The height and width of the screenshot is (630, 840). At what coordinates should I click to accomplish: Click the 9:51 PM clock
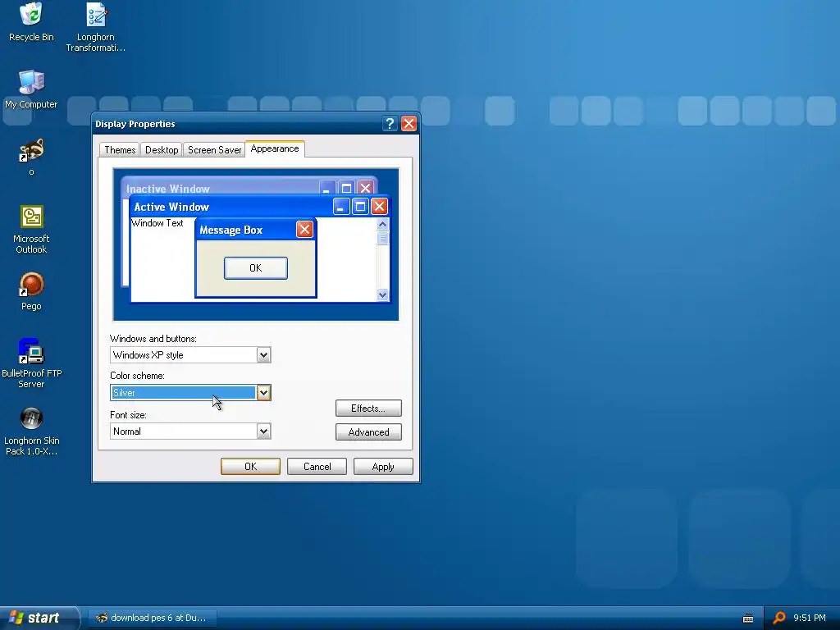click(x=810, y=618)
